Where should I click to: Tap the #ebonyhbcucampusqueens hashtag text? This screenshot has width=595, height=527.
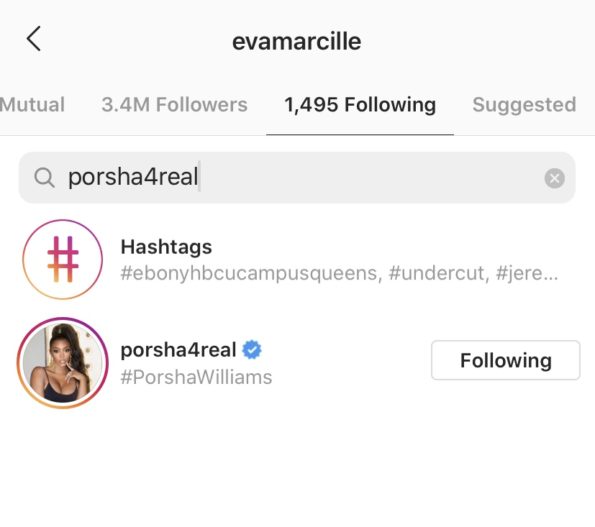tap(251, 273)
